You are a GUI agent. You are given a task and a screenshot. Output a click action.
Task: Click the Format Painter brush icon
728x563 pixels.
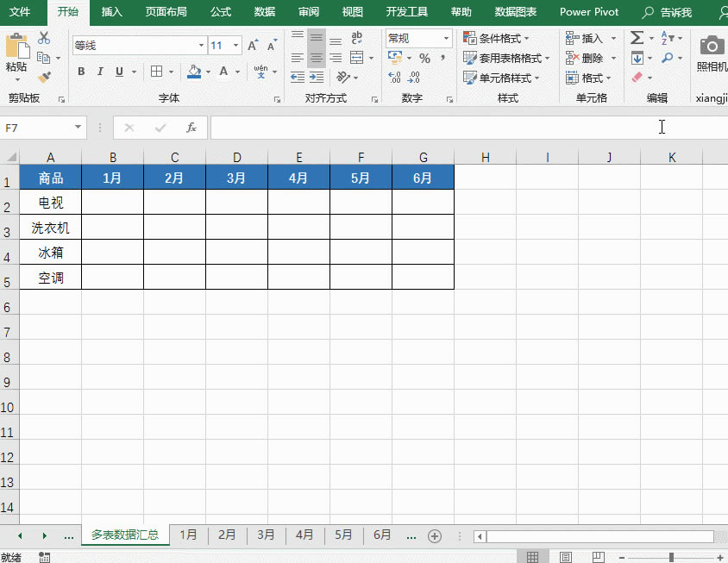(43, 74)
